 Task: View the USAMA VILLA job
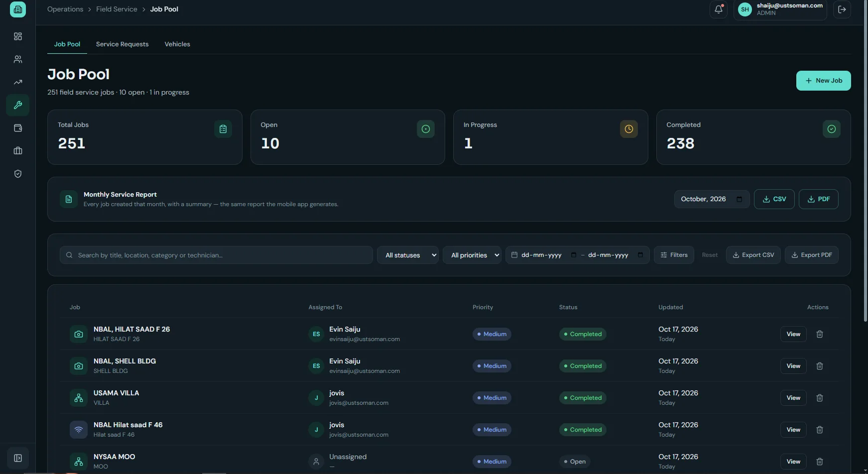tap(793, 398)
